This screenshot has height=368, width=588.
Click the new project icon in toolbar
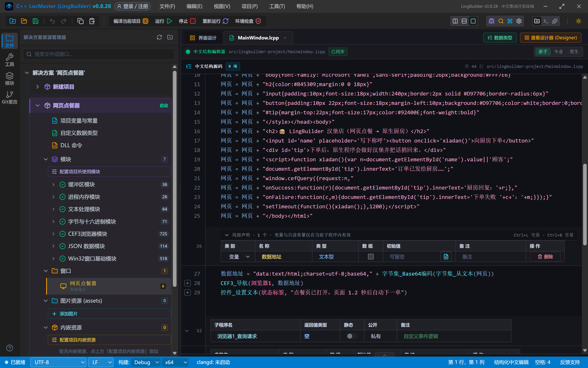[12, 21]
